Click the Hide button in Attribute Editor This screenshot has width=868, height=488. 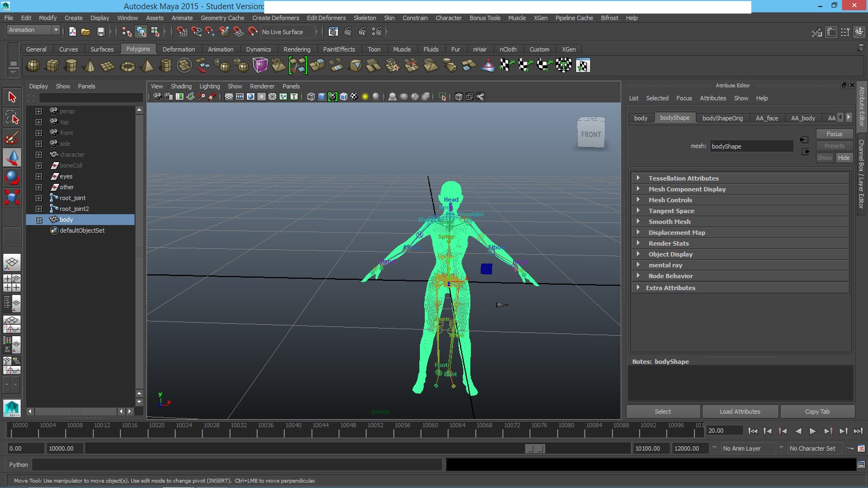click(844, 158)
